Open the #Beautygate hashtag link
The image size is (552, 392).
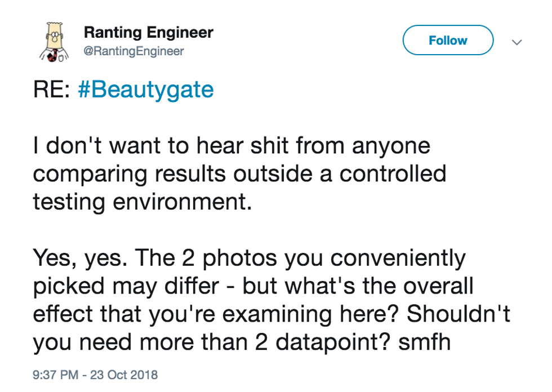pyautogui.click(x=145, y=90)
